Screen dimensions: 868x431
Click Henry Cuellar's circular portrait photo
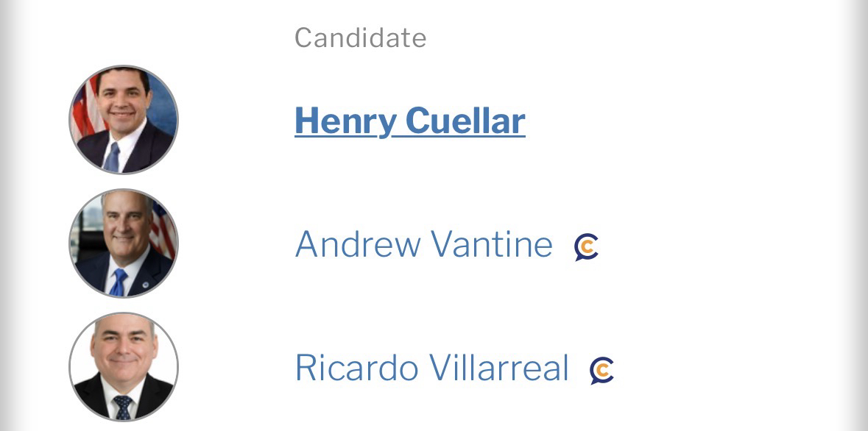point(124,120)
